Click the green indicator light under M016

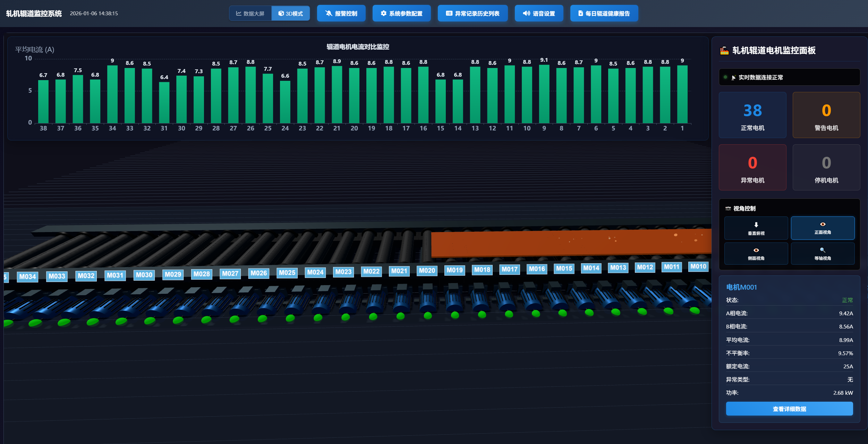[536, 314]
